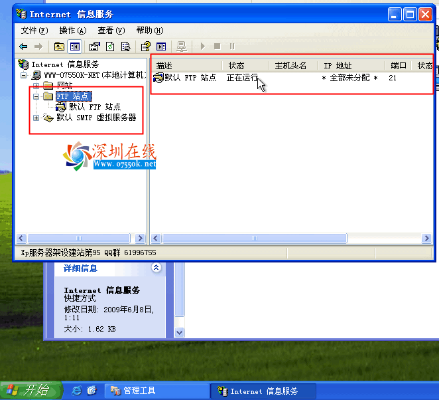Click the list pane horizontal scrollbar thumb
Image resolution: width=439 pixels, height=400 pixels.
point(255,238)
